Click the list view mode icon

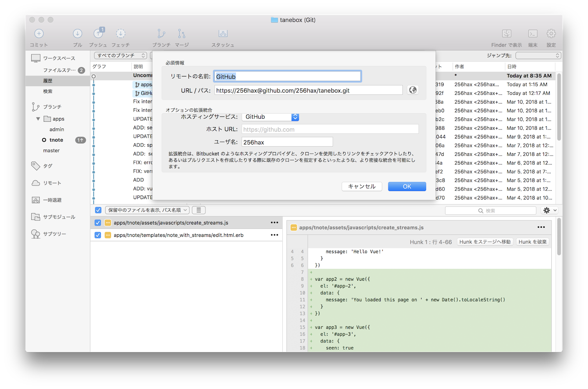198,210
